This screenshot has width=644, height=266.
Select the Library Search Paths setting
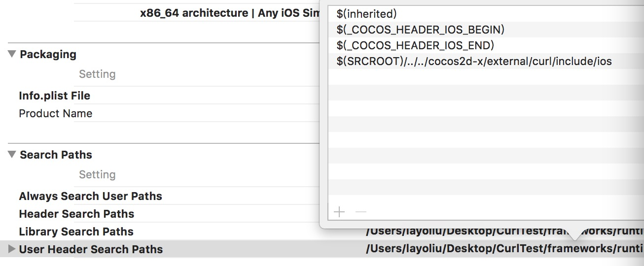click(x=76, y=232)
